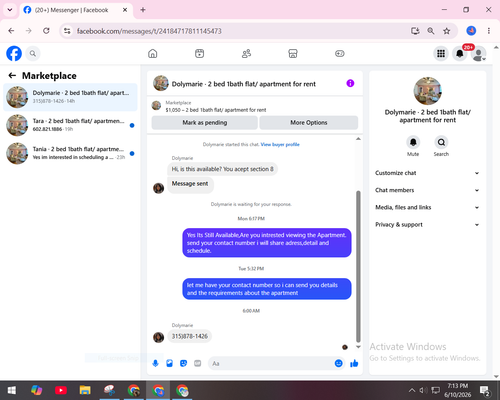Open conversation info purple icon
The image size is (500, 400).
click(350, 83)
